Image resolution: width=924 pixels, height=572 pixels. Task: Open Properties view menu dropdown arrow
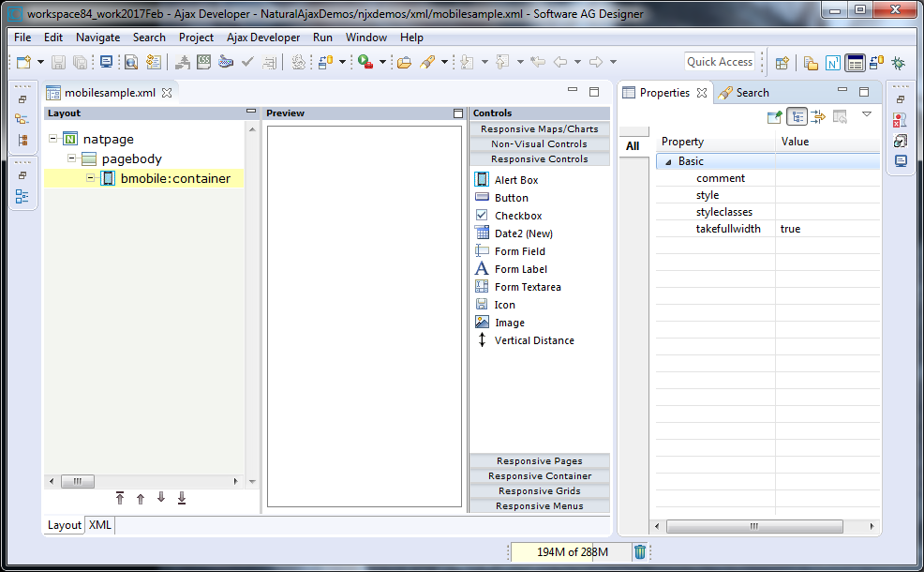coord(867,114)
